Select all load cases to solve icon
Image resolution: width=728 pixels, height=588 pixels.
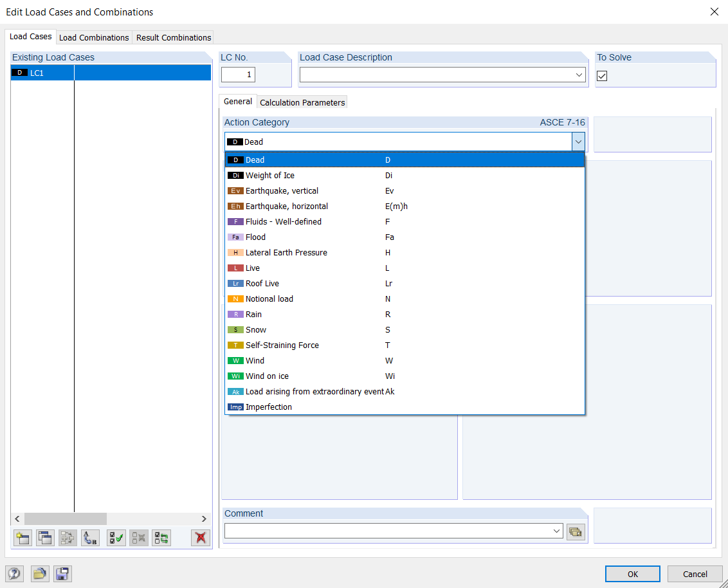116,538
